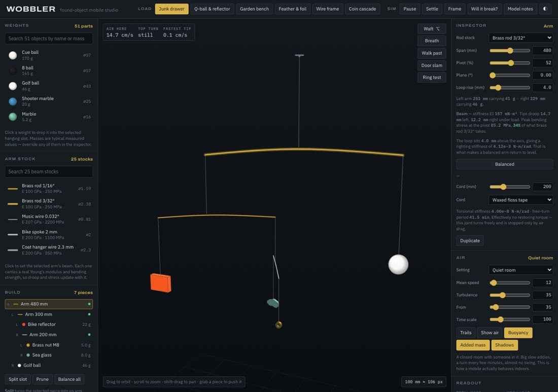
Task: Pick the Music wire 0.032" stock icon
Action: pyautogui.click(x=13, y=219)
